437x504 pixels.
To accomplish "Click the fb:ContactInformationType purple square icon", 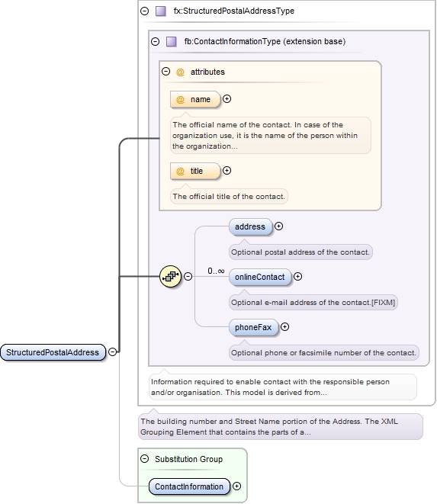I will point(171,41).
